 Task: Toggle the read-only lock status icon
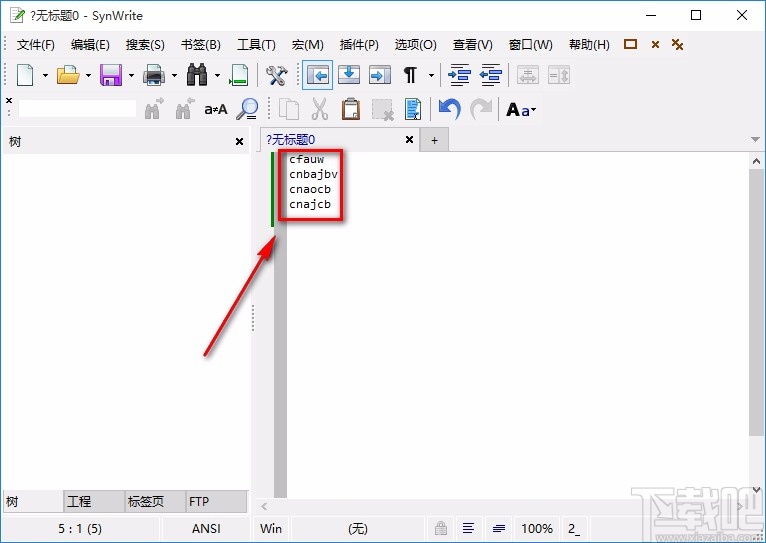pyautogui.click(x=441, y=528)
